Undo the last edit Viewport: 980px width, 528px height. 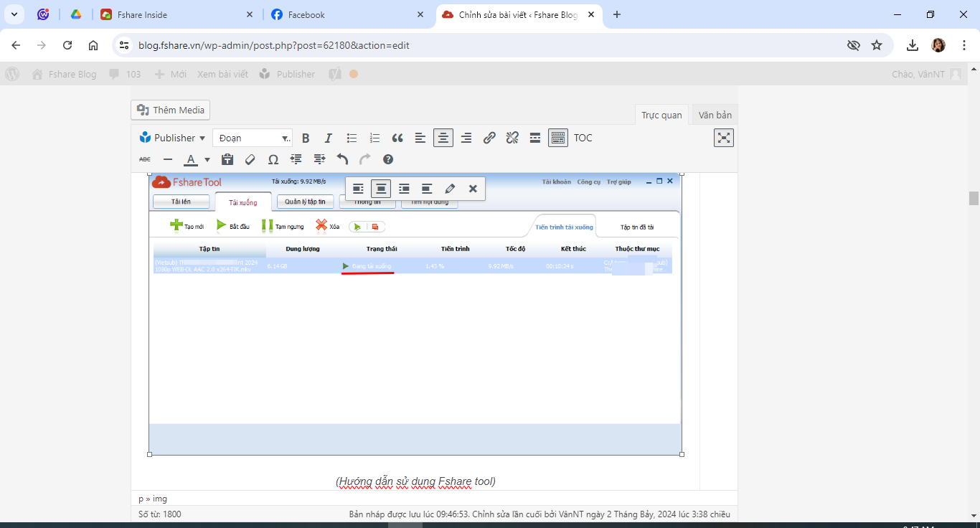[x=342, y=159]
